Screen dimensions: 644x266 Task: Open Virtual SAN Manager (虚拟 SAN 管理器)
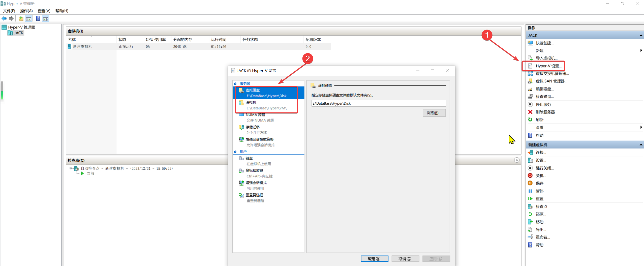point(551,81)
